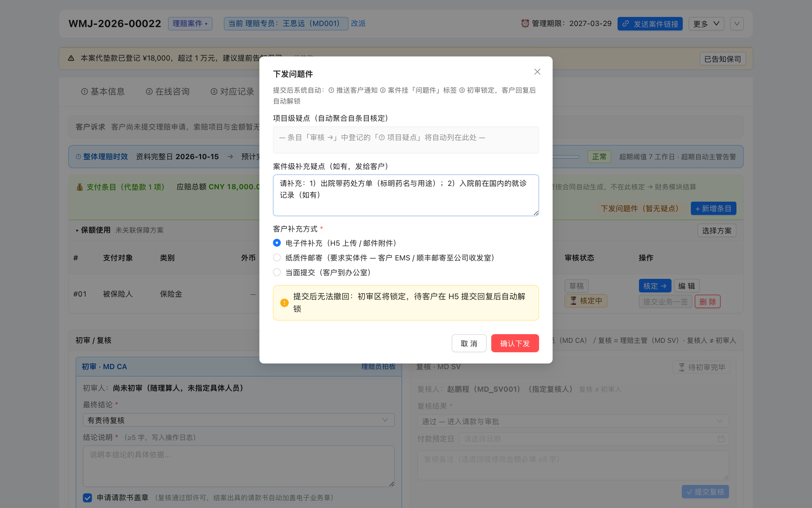Click 核定 → button for row #01
812x508 pixels.
(655, 286)
